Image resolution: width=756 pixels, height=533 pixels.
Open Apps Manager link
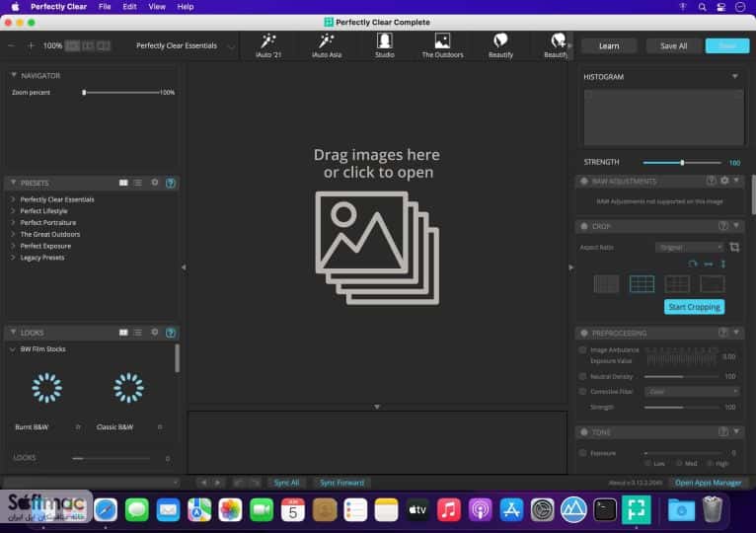(x=708, y=483)
